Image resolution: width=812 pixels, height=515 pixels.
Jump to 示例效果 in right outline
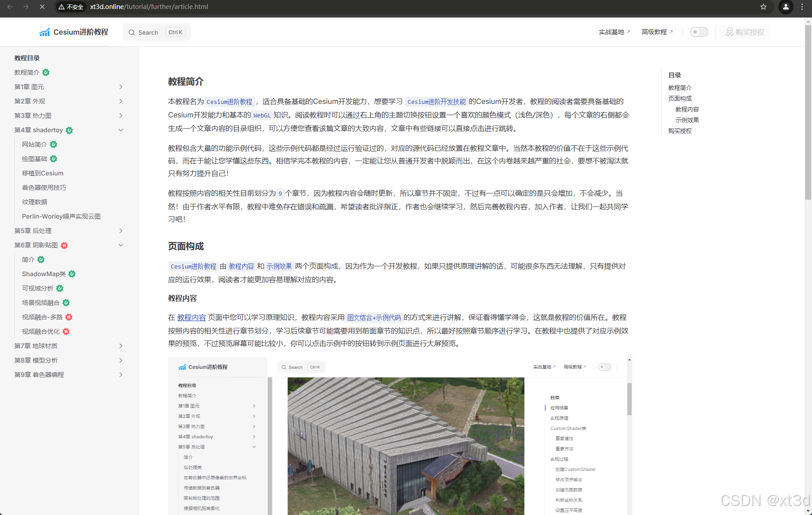point(687,120)
